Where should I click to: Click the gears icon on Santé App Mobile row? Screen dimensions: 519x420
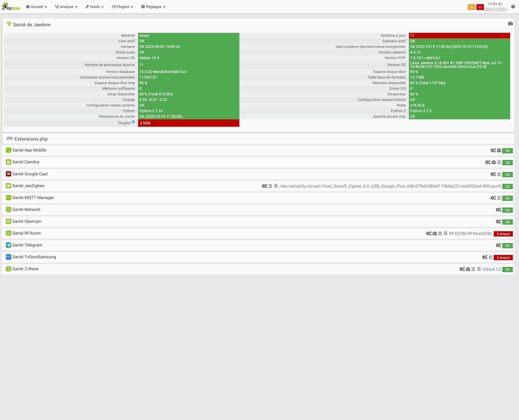493,151
